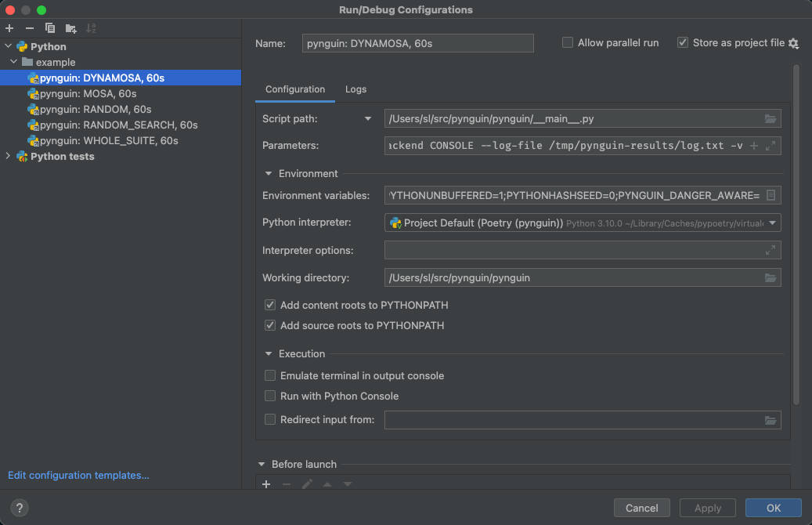Switch to the Logs tab
Screen dimensions: 812x525
355,89
